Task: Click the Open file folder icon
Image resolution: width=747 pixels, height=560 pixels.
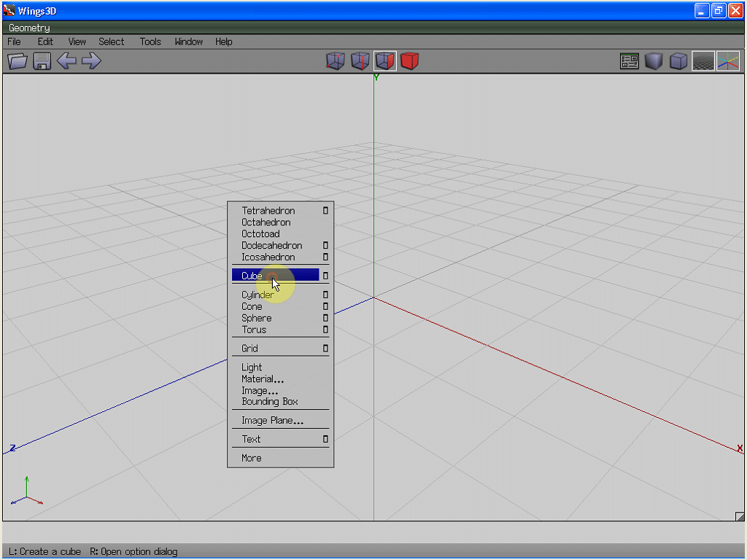Action: click(18, 61)
